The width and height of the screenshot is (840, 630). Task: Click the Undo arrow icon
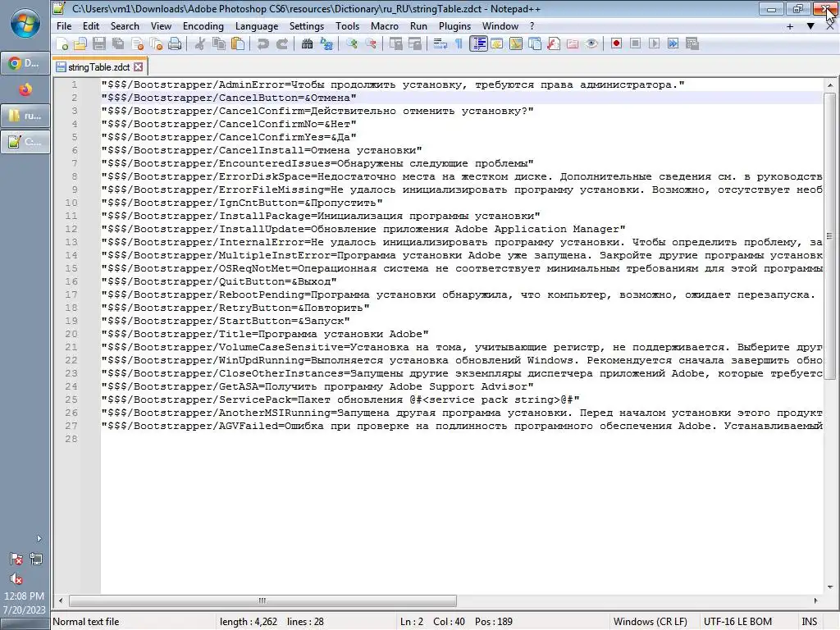coord(262,44)
